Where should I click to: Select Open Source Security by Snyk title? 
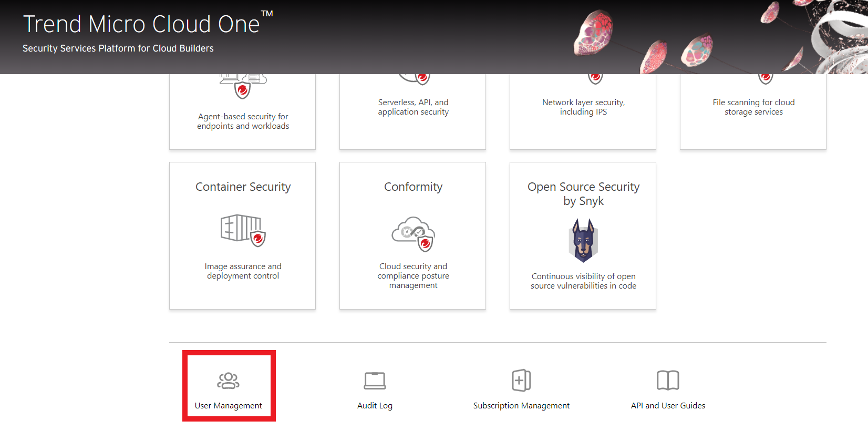coord(583,194)
